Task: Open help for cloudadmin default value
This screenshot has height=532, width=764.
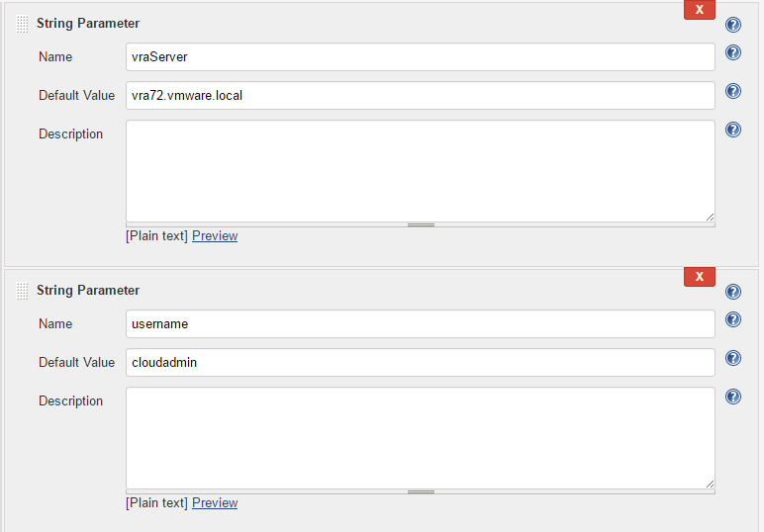Action: pyautogui.click(x=733, y=358)
